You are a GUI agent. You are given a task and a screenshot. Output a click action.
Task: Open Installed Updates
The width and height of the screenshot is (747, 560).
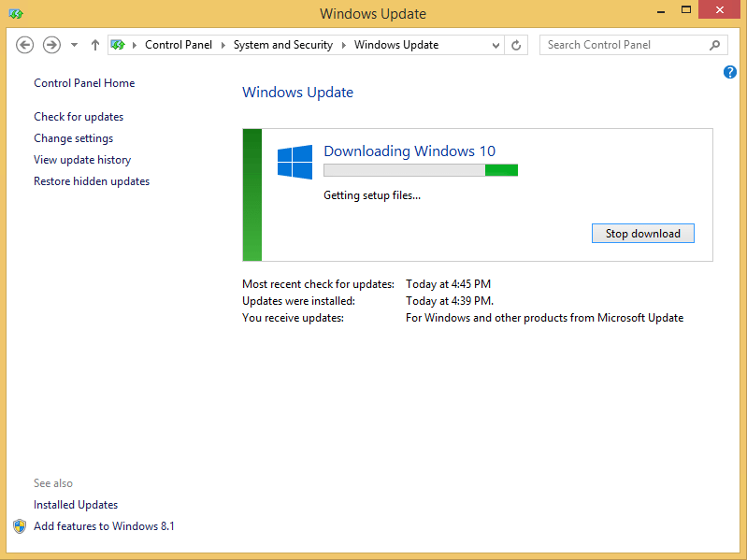coord(76,504)
